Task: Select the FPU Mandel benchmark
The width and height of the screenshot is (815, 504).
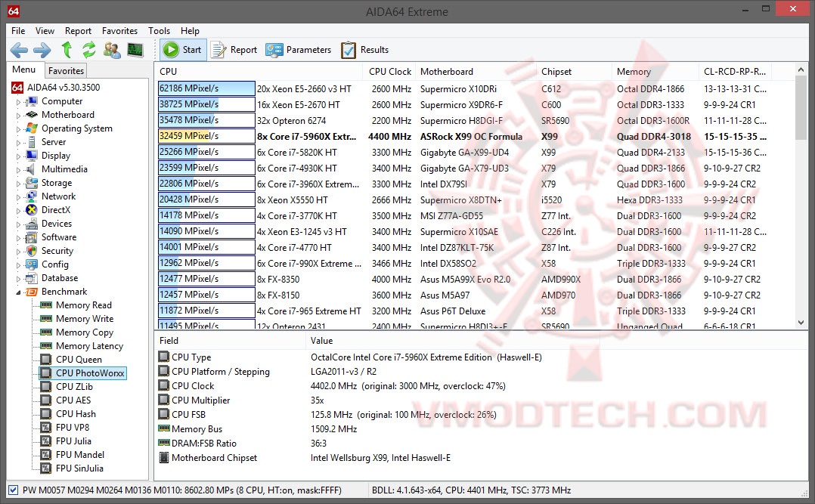Action: tap(80, 454)
